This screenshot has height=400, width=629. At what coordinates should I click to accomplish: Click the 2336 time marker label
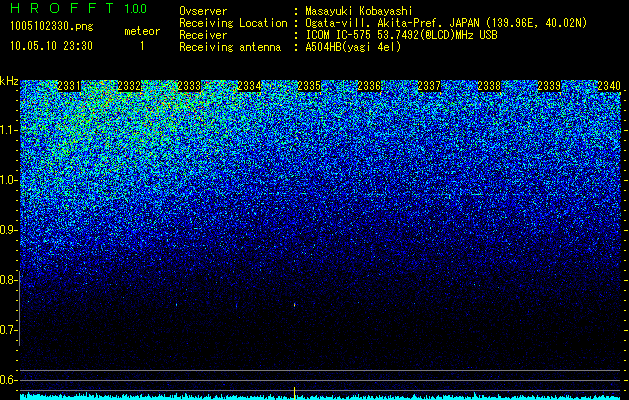[x=369, y=86]
